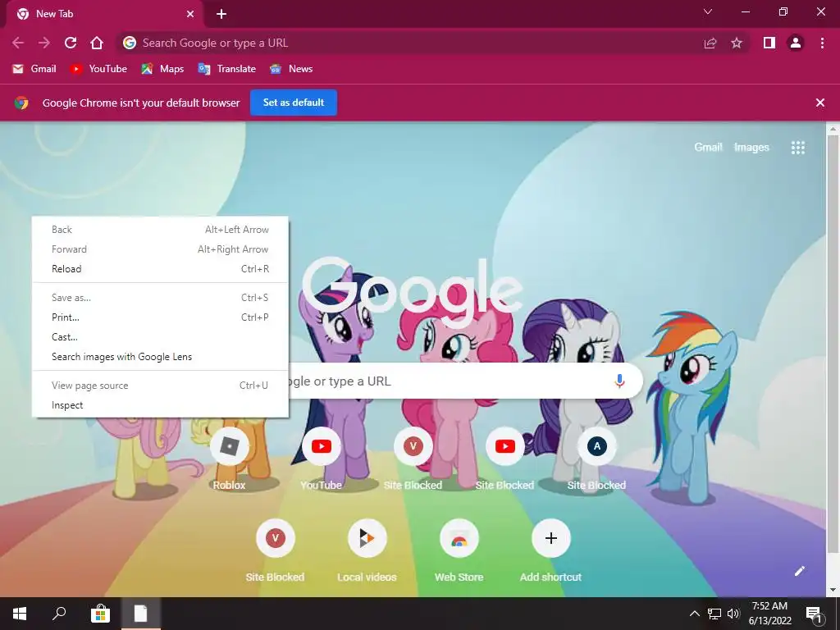Select Print... in the context menu
Viewport: 840px width, 630px height.
[x=160, y=317]
